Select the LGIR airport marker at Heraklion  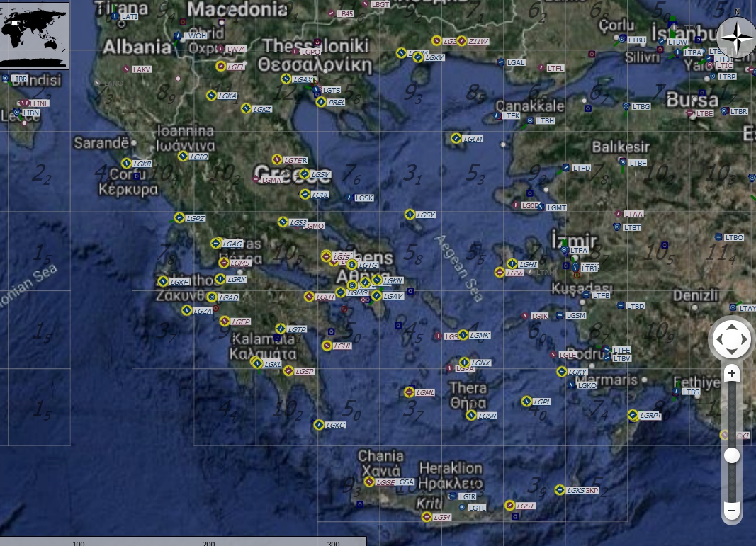[453, 496]
